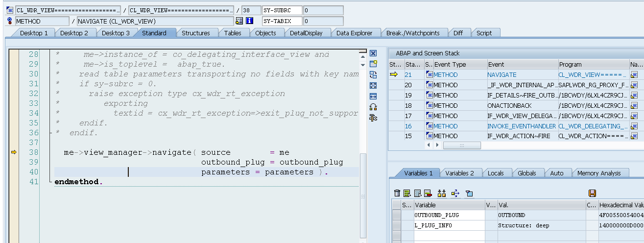Click the replace tool icon beside source panel
Image resolution: width=644 pixels, height=243 pixels.
373,74
